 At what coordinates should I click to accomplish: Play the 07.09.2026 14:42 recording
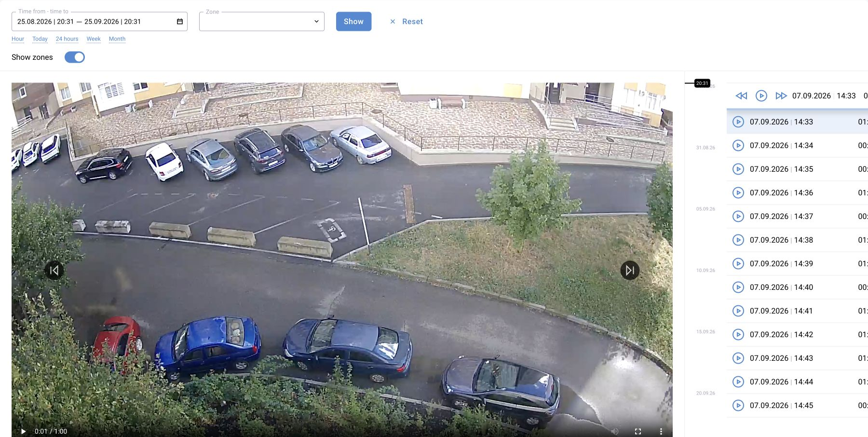point(738,335)
